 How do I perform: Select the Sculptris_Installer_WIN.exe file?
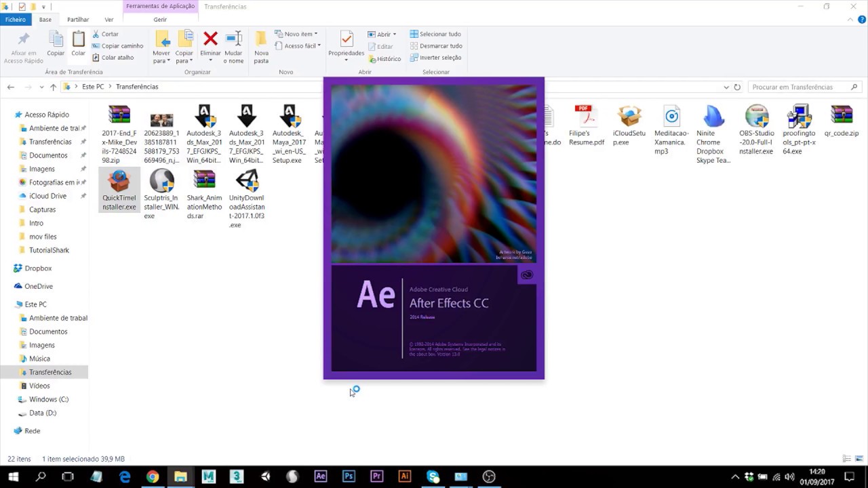point(161,194)
